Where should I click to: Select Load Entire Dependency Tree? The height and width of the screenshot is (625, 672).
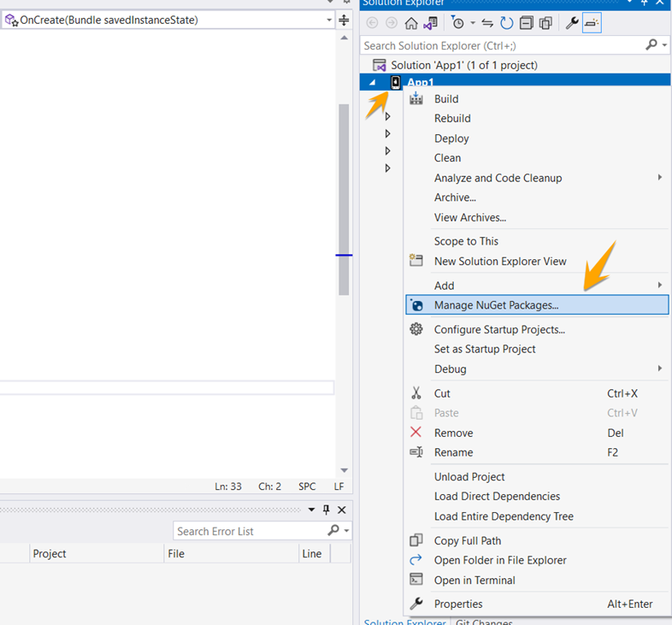point(537,516)
